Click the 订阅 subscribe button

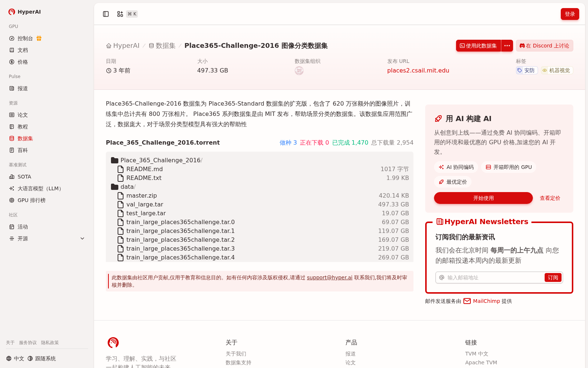[x=553, y=277]
